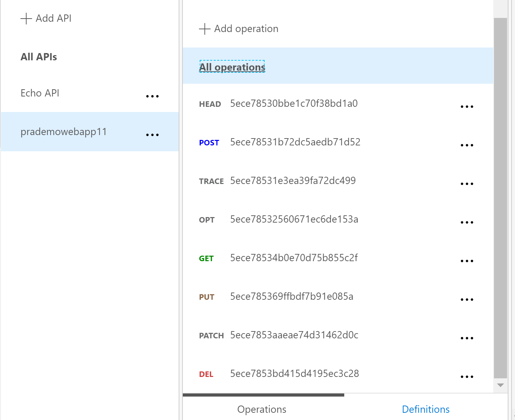
Task: Open the All operations link
Action: (x=232, y=67)
